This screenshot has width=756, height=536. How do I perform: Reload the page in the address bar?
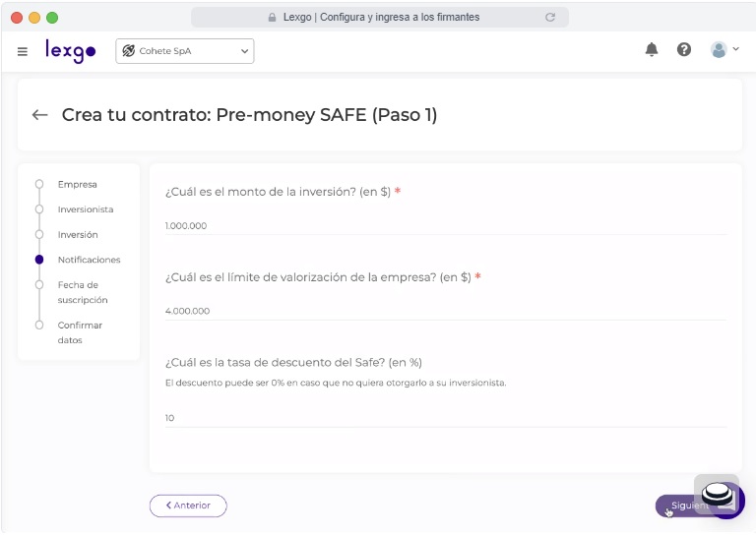pyautogui.click(x=550, y=17)
